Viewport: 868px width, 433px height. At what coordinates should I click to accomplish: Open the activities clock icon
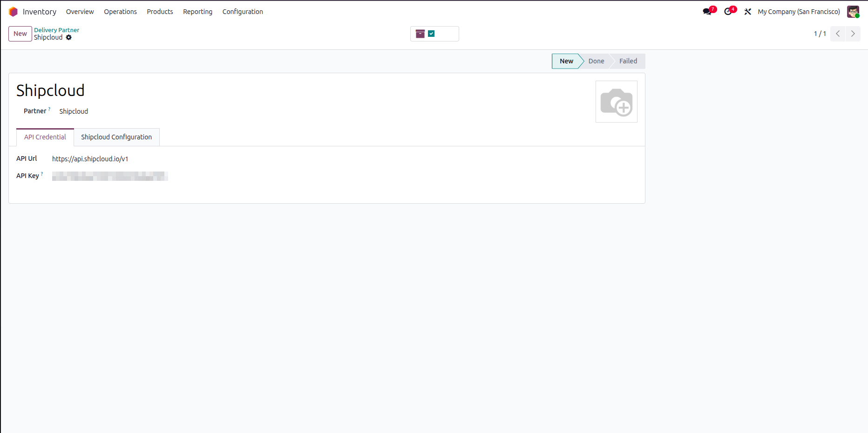pyautogui.click(x=729, y=11)
